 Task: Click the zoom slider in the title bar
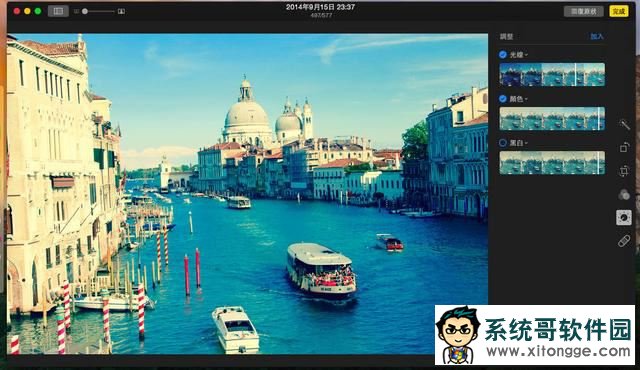[99, 11]
